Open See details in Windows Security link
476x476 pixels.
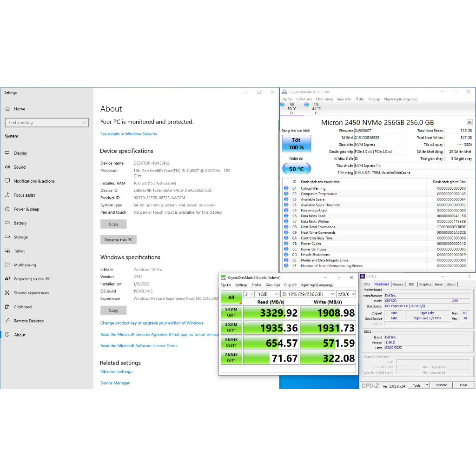pos(129,134)
